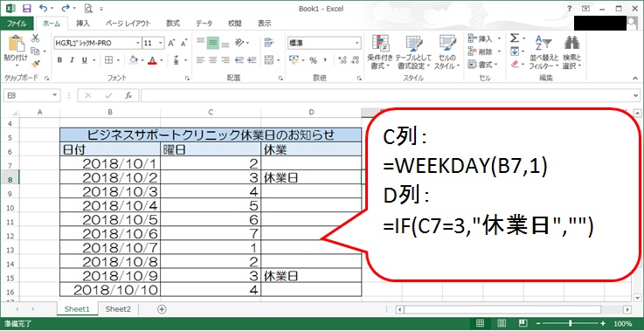Open the Fill Color dropdown arrow
This screenshot has height=331, width=644.
pos(142,60)
